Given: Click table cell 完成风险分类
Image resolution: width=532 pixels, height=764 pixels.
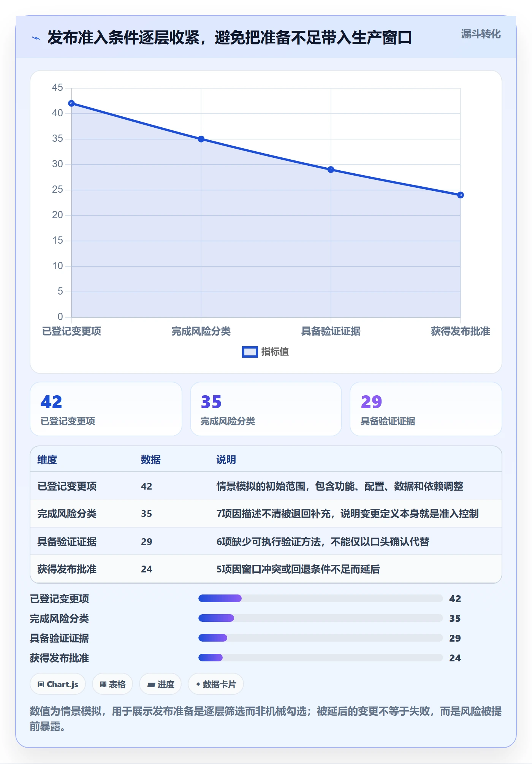Looking at the screenshot, I should 67,514.
